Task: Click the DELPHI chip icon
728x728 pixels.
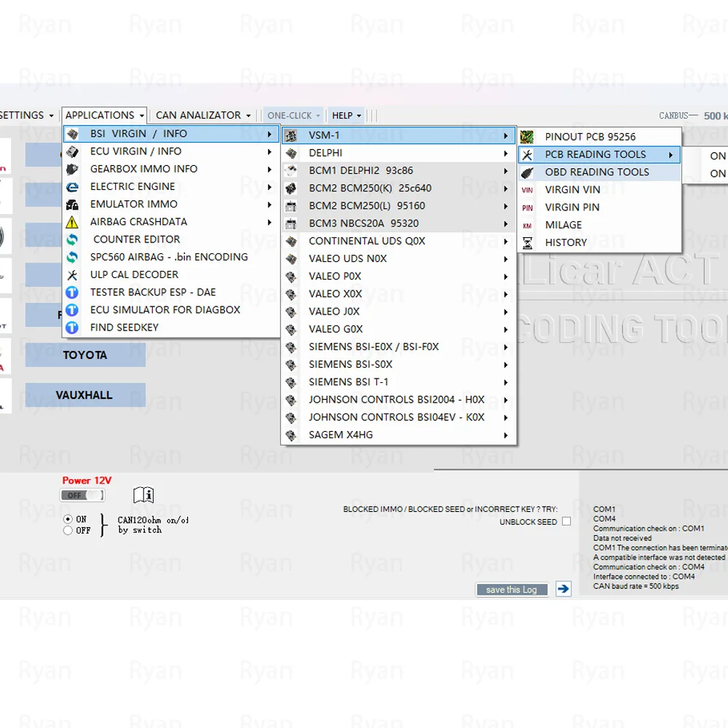Action: pyautogui.click(x=290, y=153)
